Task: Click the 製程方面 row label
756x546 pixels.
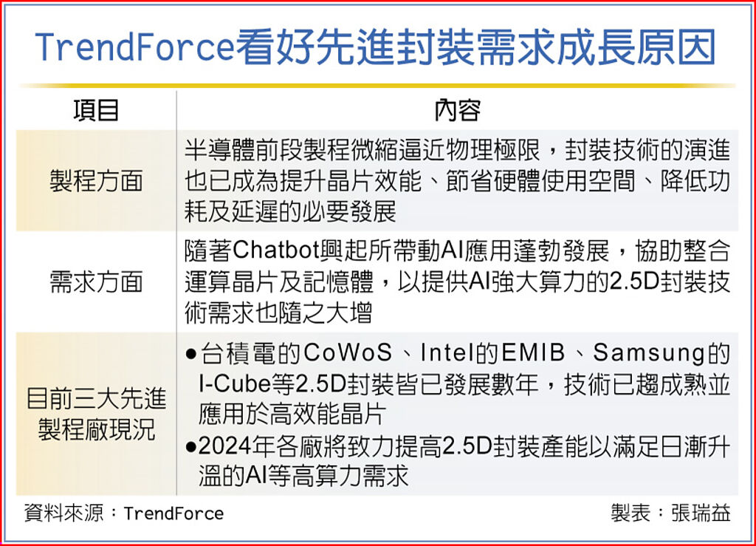Action: pos(96,181)
